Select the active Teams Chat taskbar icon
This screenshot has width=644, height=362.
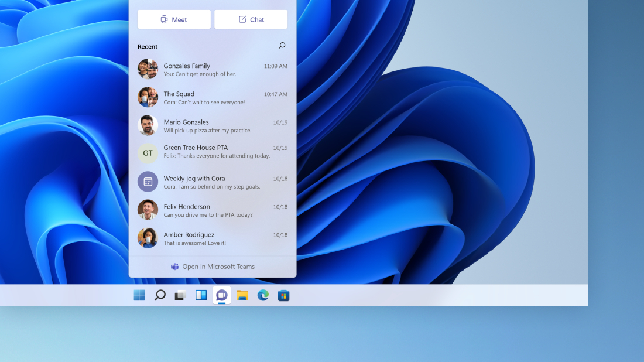(221, 295)
